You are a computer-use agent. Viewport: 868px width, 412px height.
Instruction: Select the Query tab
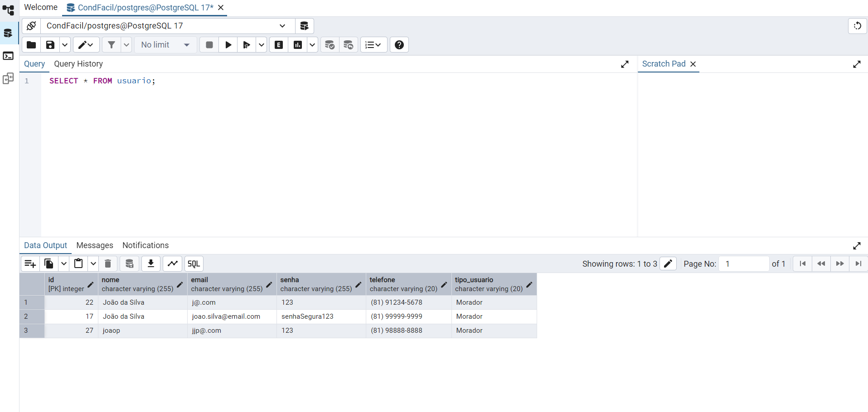click(x=34, y=64)
